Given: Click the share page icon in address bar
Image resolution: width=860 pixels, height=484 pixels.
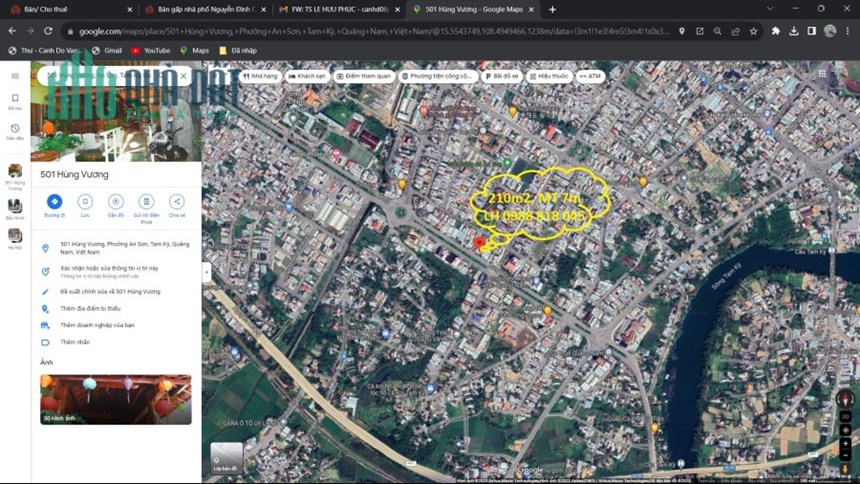Looking at the screenshot, I should click(735, 31).
